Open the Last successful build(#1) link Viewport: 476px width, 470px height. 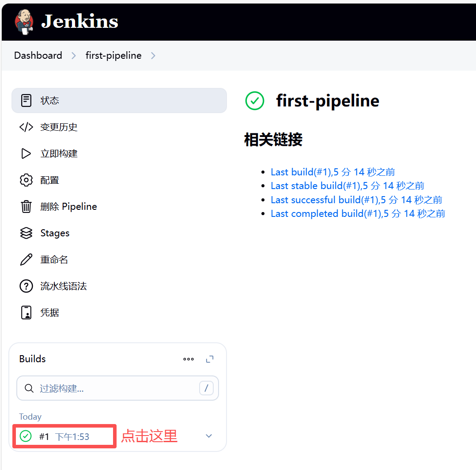pos(356,200)
